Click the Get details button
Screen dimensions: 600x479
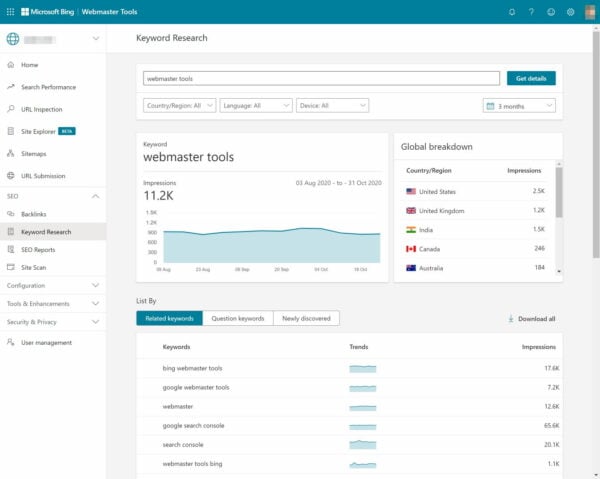click(530, 78)
